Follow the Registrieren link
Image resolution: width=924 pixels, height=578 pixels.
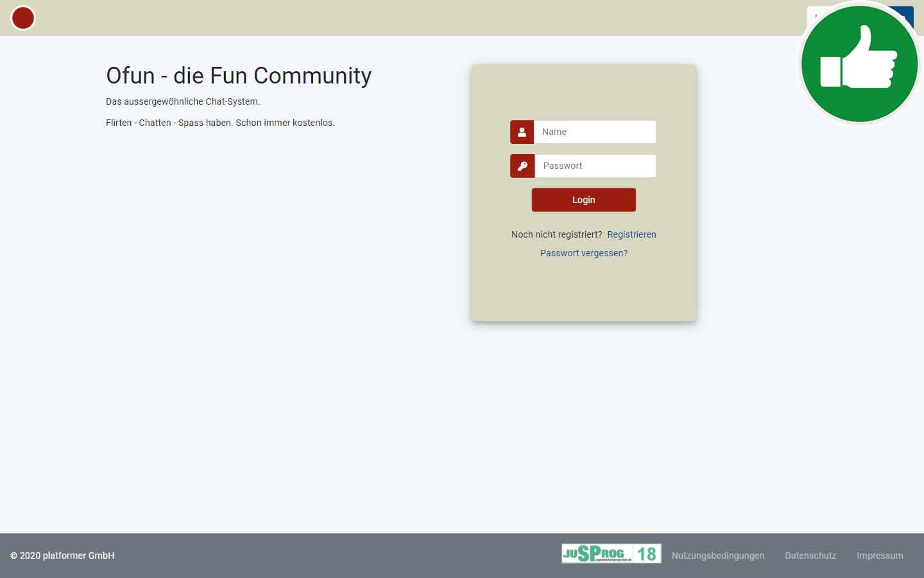pos(631,235)
